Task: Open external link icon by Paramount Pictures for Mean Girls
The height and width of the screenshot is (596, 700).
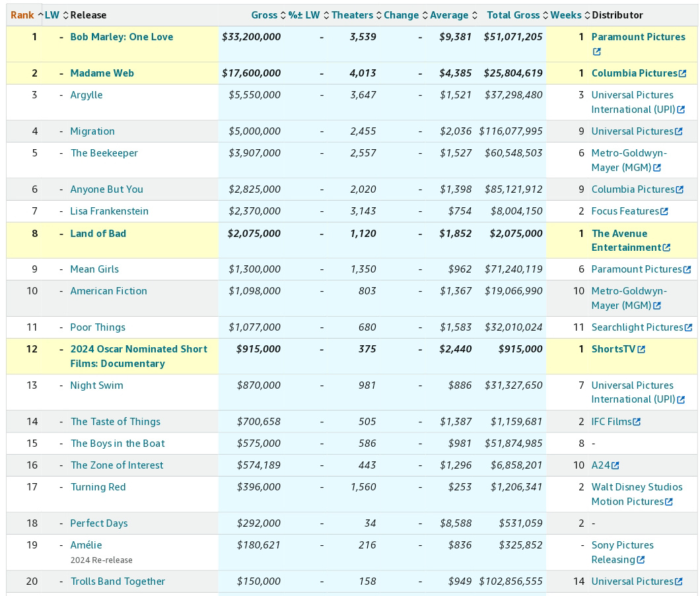Action: tap(687, 269)
